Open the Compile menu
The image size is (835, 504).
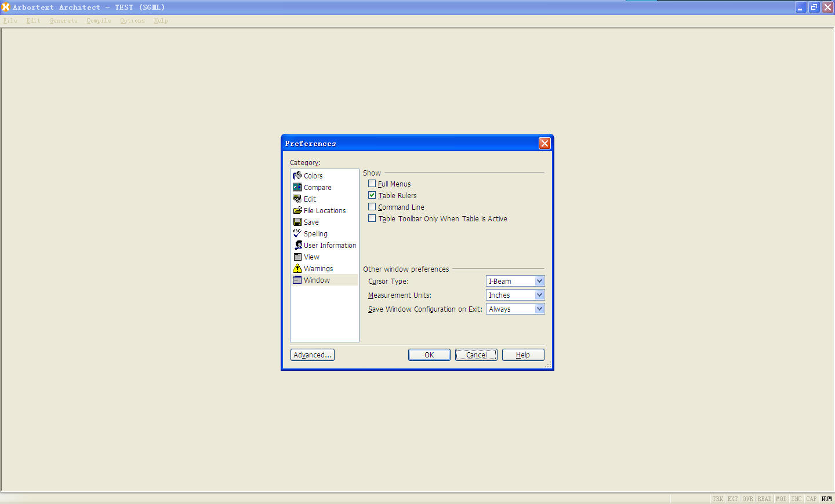click(x=99, y=20)
